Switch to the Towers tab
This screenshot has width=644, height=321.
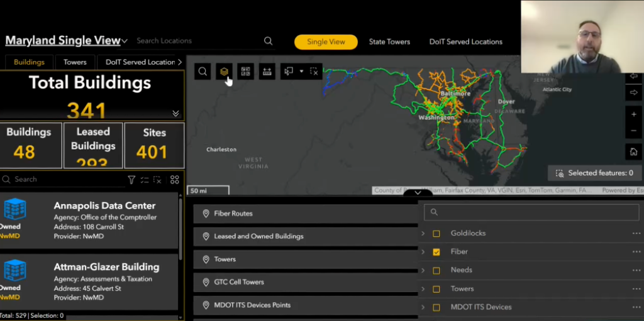(x=75, y=62)
